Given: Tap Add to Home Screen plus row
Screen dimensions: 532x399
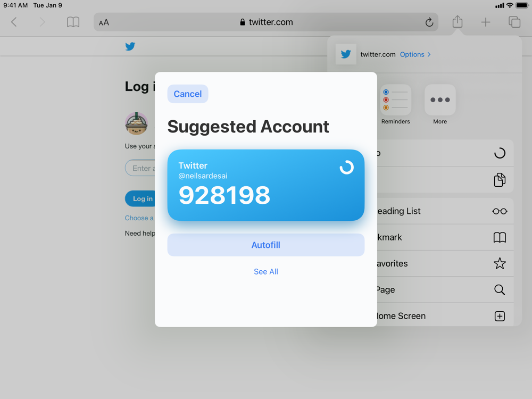Looking at the screenshot, I should [x=444, y=316].
